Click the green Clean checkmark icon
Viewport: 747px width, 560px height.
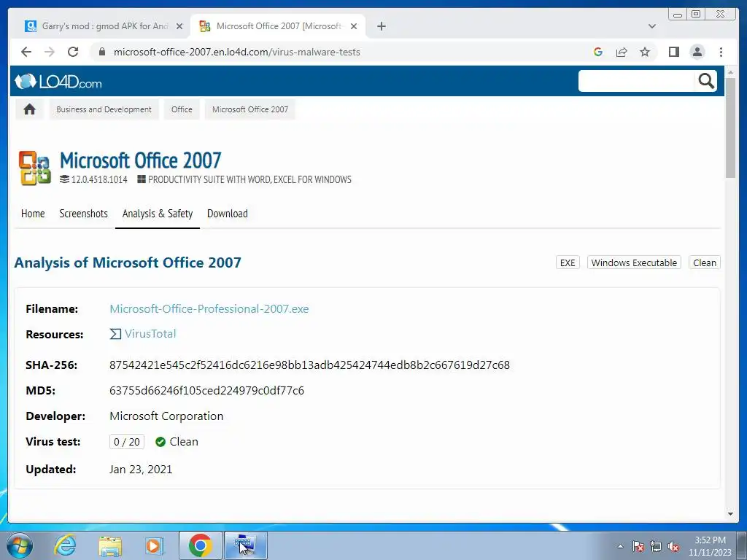click(160, 442)
